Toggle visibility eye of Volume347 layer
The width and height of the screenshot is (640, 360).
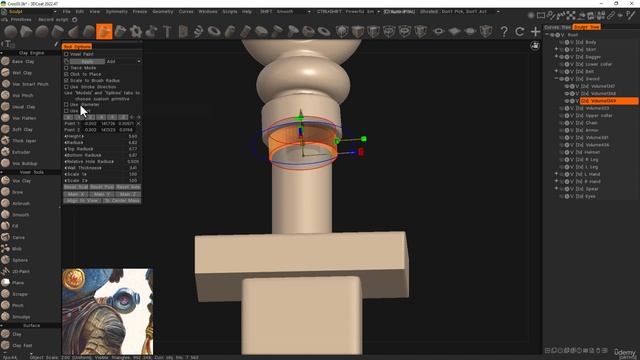[x=567, y=86]
